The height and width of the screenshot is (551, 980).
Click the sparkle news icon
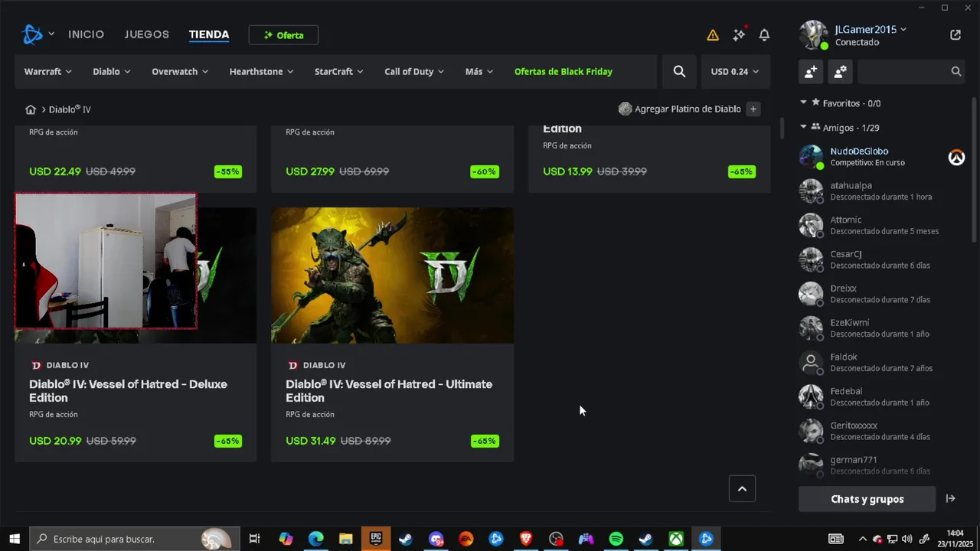coord(739,34)
